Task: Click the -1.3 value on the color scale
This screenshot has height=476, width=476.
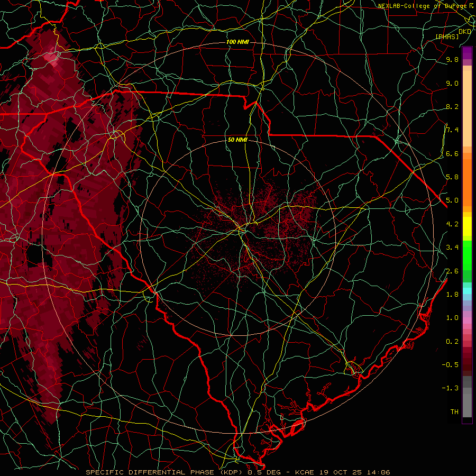Action: (450, 388)
